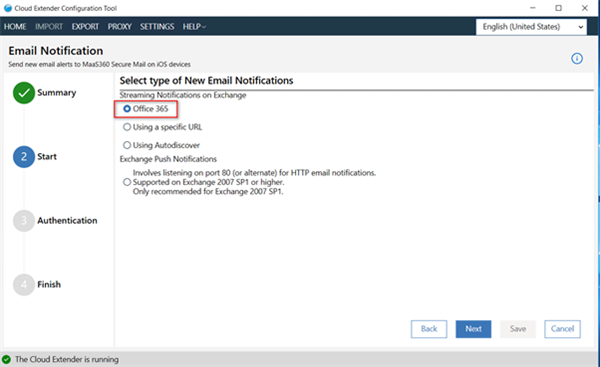
Task: Open the SETTINGS menu item
Action: coord(157,26)
